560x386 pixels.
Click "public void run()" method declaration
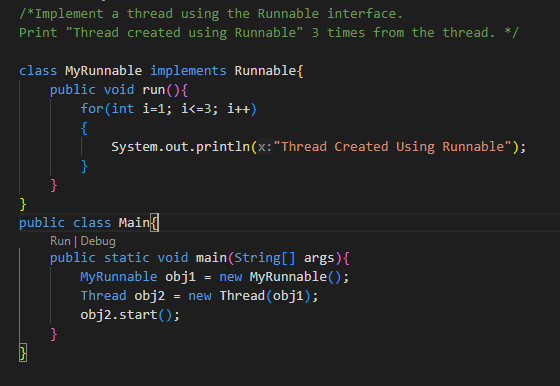pos(119,90)
